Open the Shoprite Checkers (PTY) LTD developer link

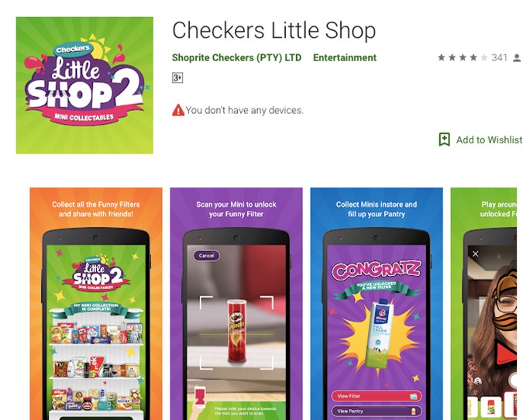click(236, 57)
